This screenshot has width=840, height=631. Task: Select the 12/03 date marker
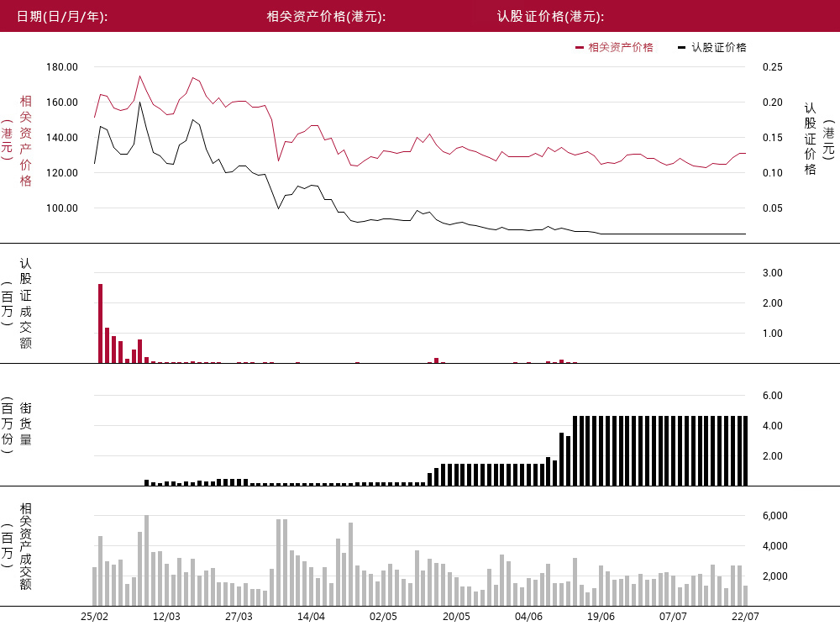coord(166,617)
